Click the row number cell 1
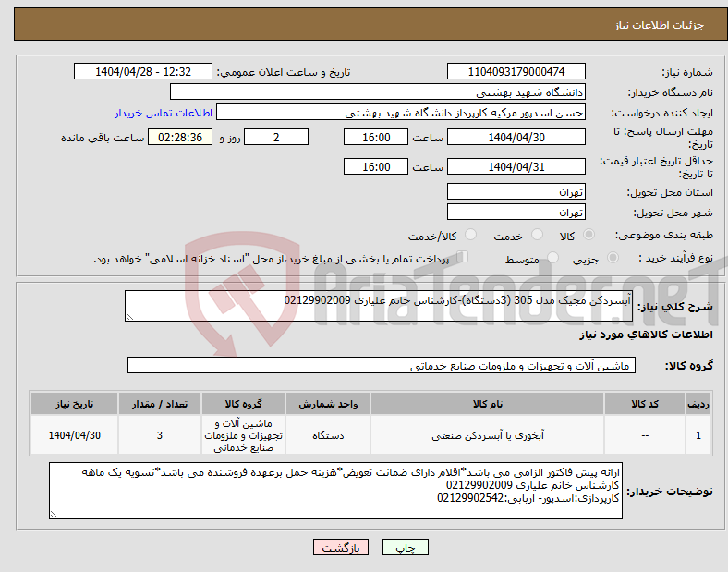Viewport: 728px width, 572px height. pyautogui.click(x=698, y=435)
